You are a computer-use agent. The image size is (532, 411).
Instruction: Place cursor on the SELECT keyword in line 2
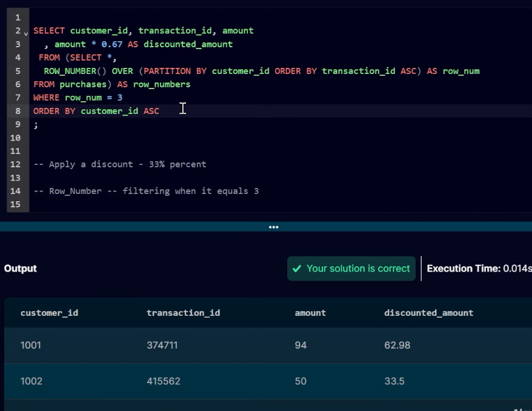tap(49, 31)
